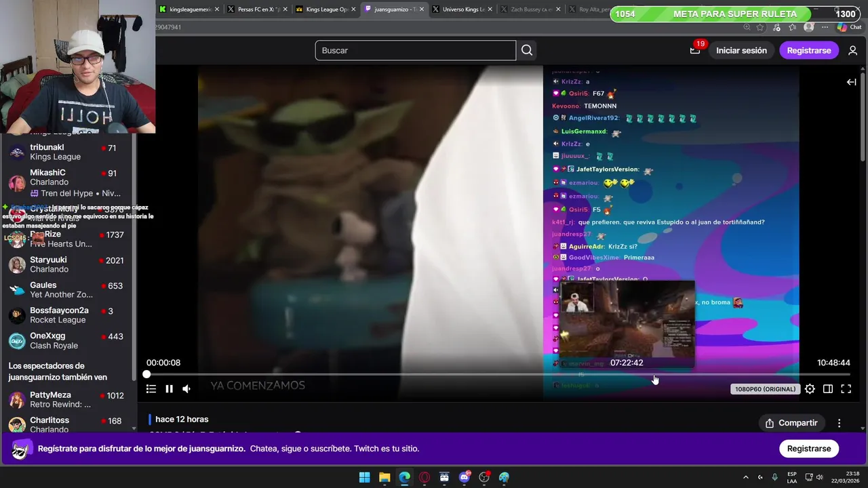Pause the video playback
This screenshot has height=488, width=868.
coord(169,389)
